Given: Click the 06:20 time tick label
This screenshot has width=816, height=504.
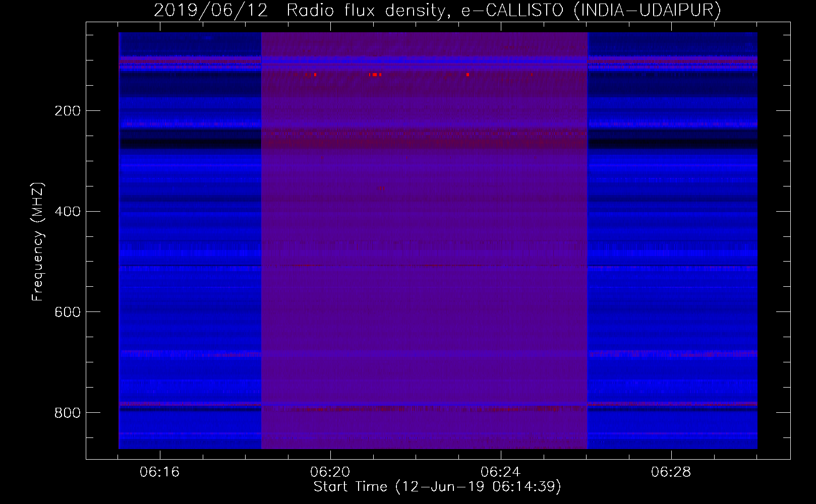Looking at the screenshot, I should [x=330, y=472].
